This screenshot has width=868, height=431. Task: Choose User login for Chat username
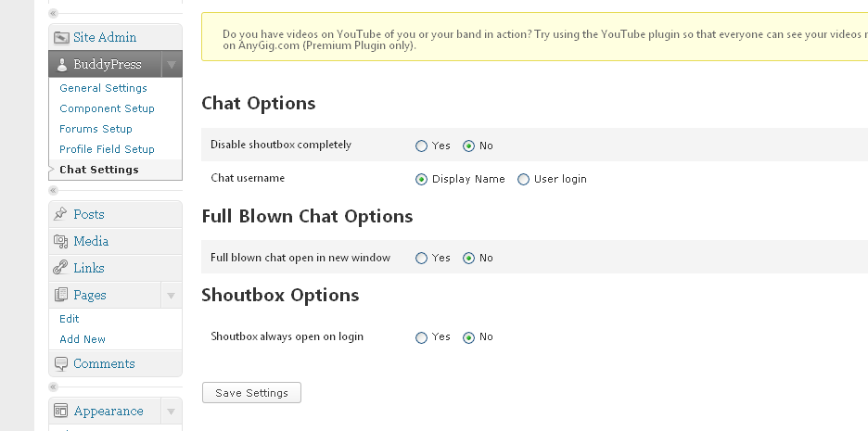coord(524,179)
